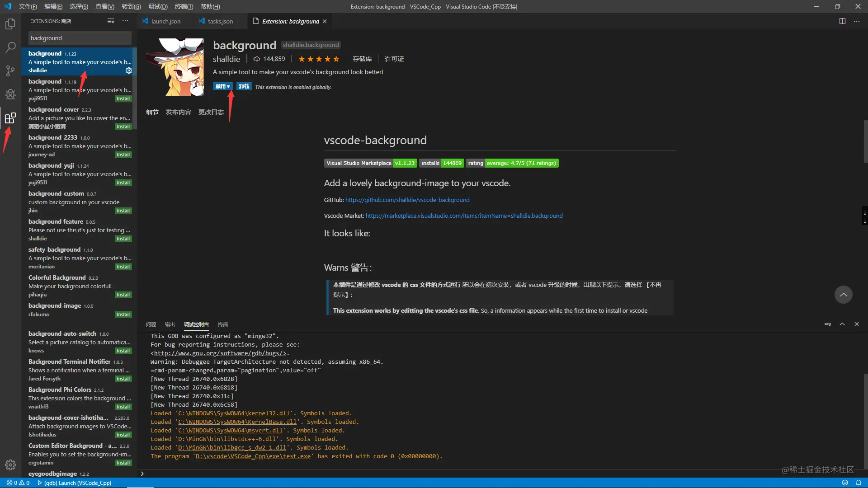Switch to the 调试控制台 debug console tab
The height and width of the screenshot is (488, 868).
coord(196,324)
